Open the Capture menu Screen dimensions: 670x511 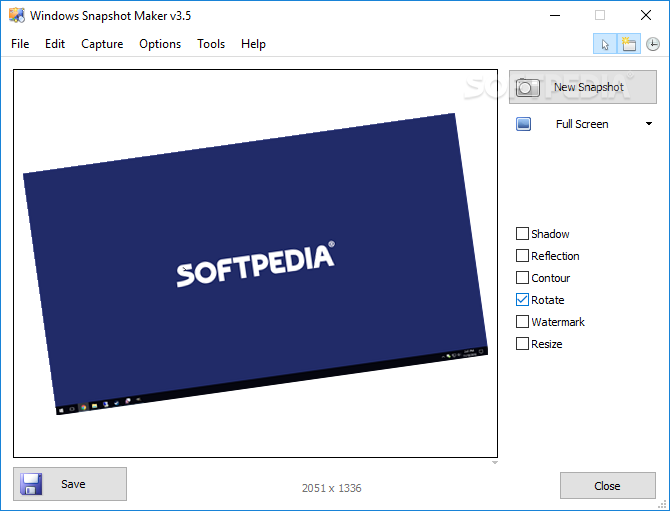point(102,44)
